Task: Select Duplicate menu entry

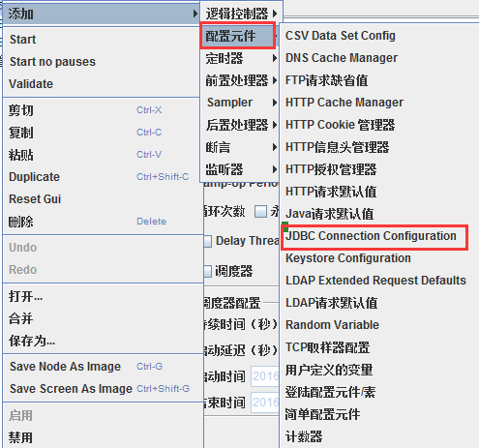Action: pyautogui.click(x=34, y=177)
